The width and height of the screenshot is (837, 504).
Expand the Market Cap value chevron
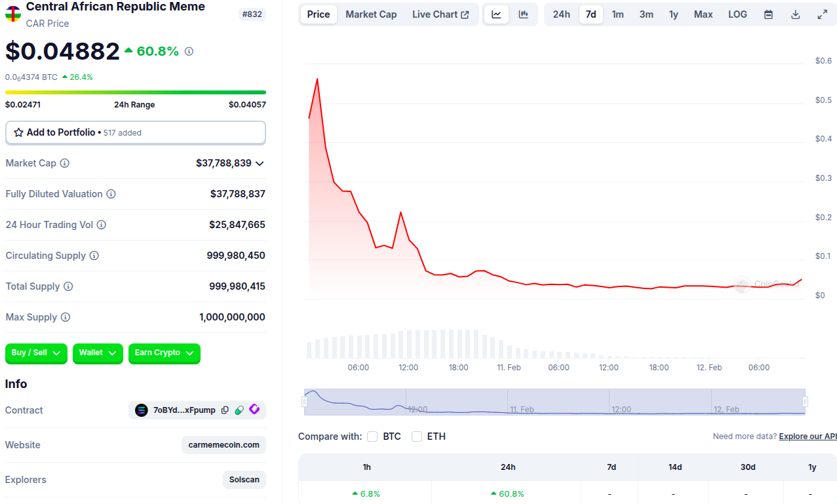pyautogui.click(x=260, y=163)
